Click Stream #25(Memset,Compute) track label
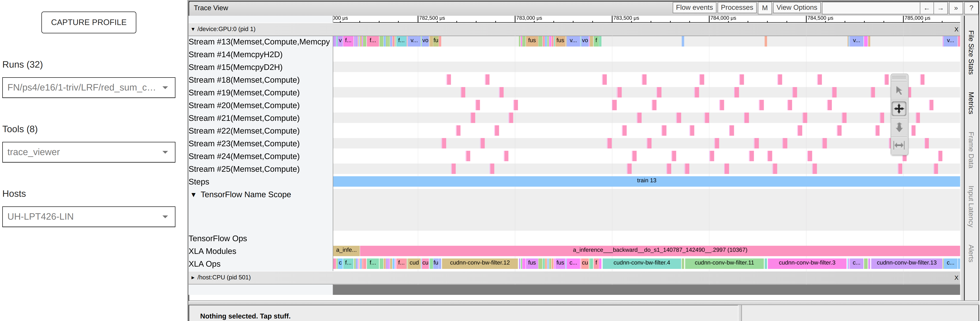980x321 pixels. (x=244, y=169)
